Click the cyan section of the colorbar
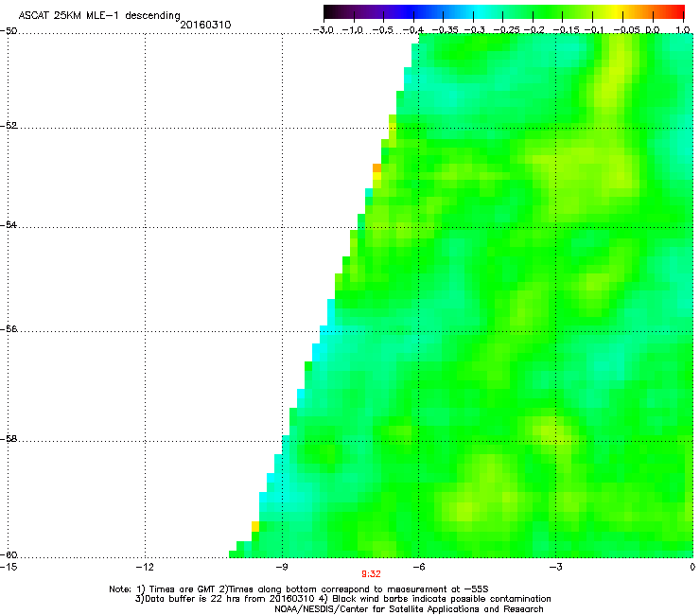This screenshot has height=615, width=700. tap(480, 12)
